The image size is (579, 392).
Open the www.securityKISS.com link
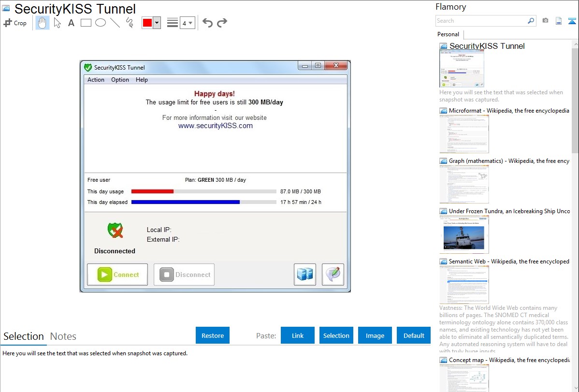pos(215,126)
